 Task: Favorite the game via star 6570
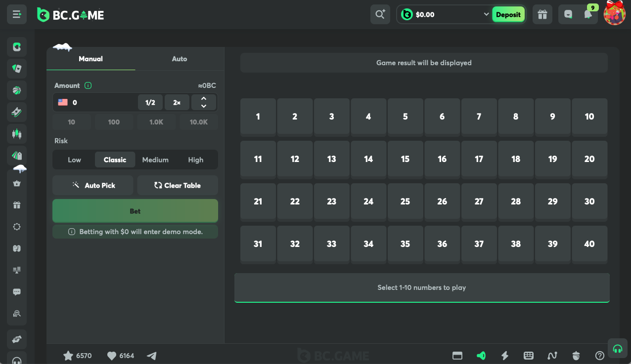[78, 356]
